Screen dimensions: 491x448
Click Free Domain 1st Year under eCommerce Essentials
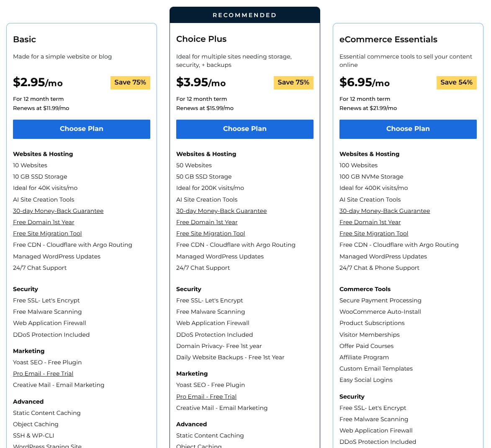(370, 222)
